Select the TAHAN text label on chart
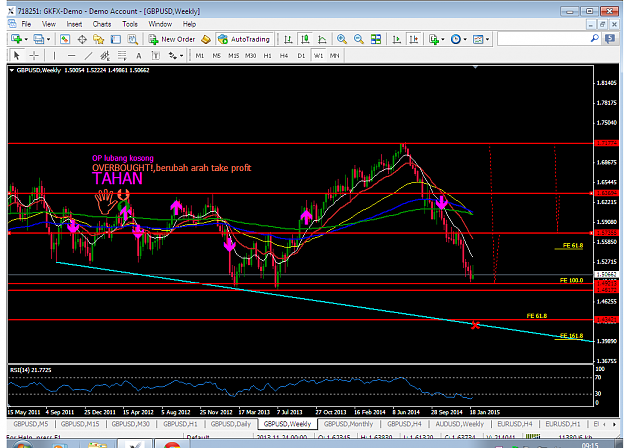This screenshot has height=448, width=625. 117,179
